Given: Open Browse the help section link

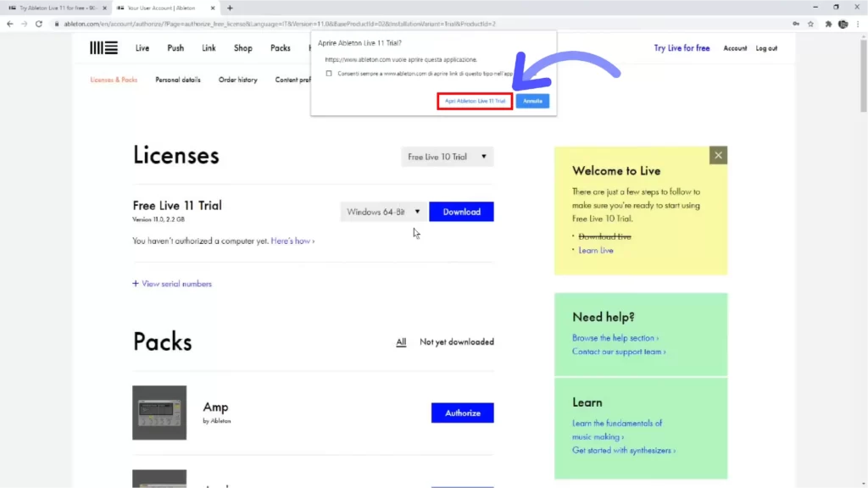Looking at the screenshot, I should 615,337.
